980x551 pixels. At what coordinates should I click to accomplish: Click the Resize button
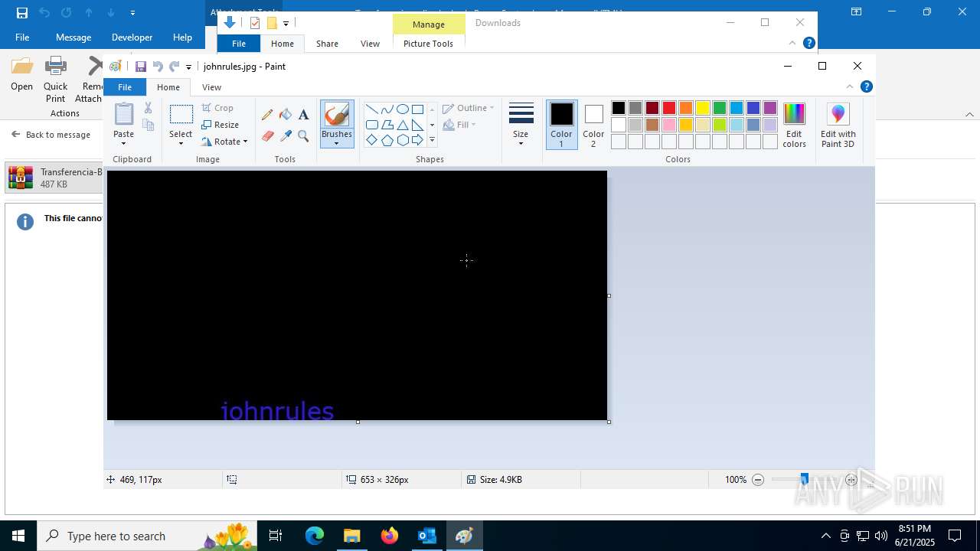[220, 125]
